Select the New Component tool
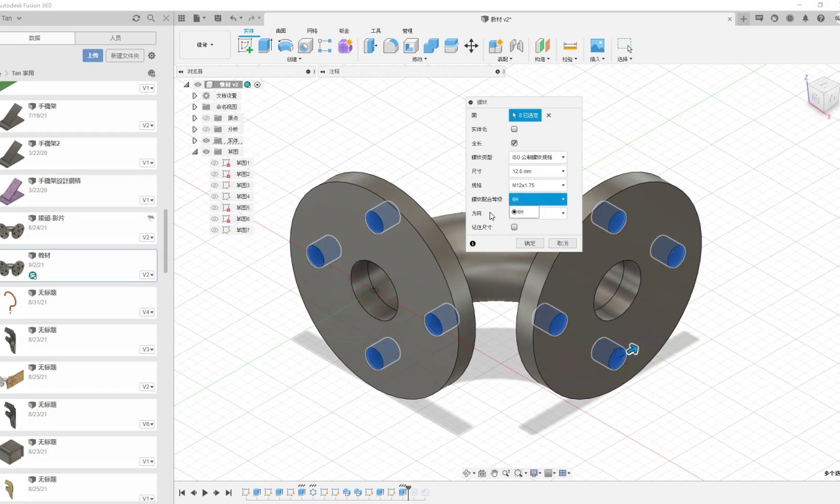Image resolution: width=840 pixels, height=504 pixels. pos(496,45)
